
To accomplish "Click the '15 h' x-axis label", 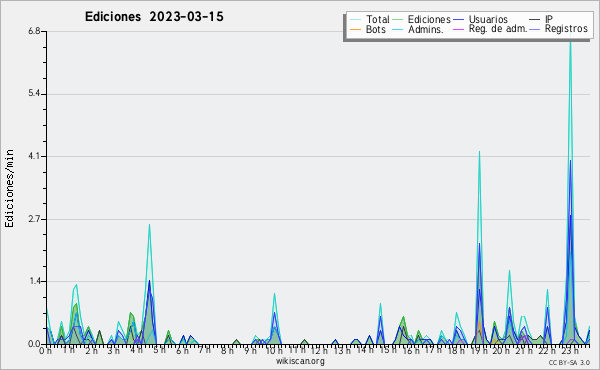I will (x=387, y=350).
